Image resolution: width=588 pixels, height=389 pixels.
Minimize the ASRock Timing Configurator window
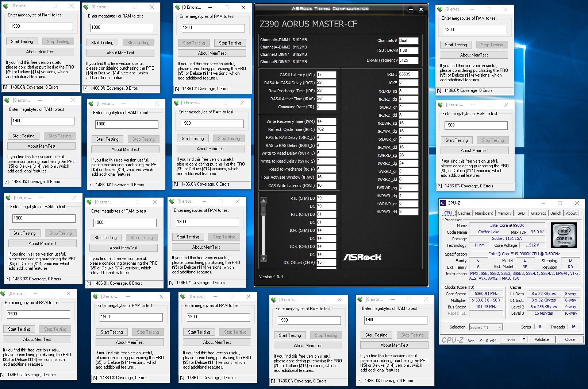coord(411,9)
